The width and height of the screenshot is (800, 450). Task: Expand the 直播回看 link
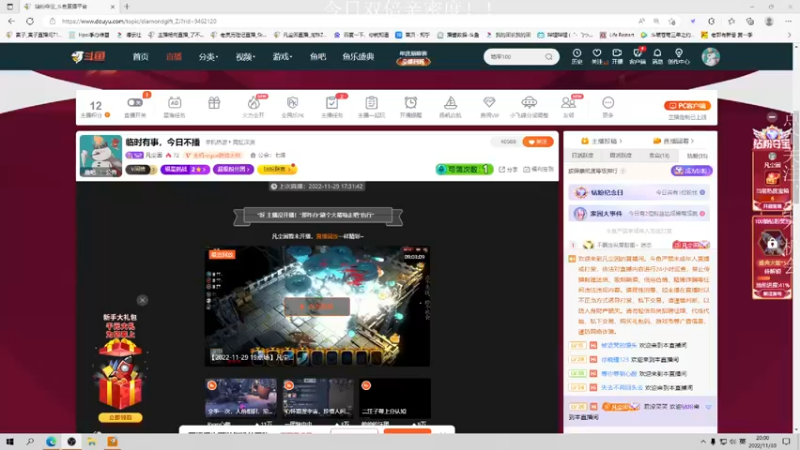[x=673, y=141]
